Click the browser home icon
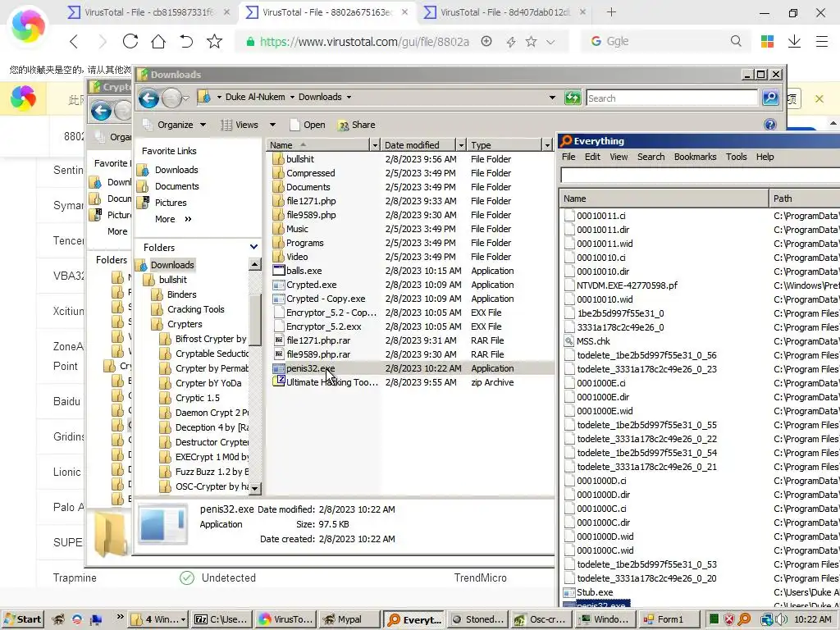Screen dimensions: 840x630 (x=158, y=41)
